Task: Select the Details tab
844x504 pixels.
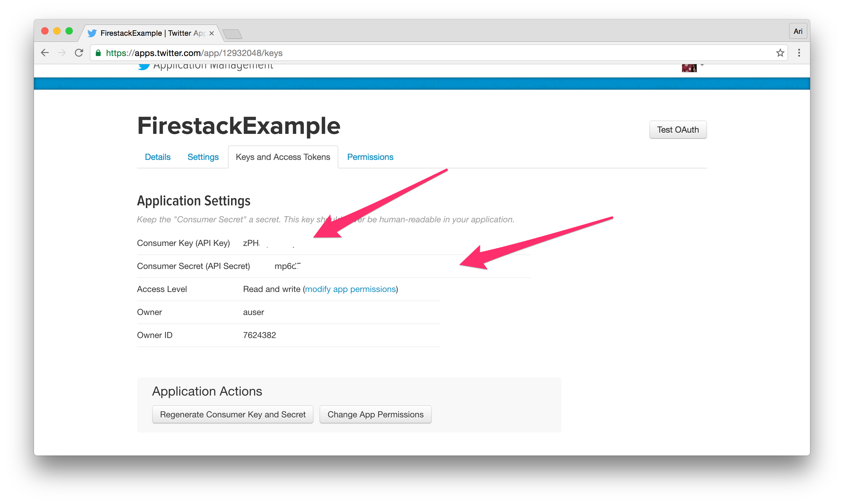Action: [158, 157]
